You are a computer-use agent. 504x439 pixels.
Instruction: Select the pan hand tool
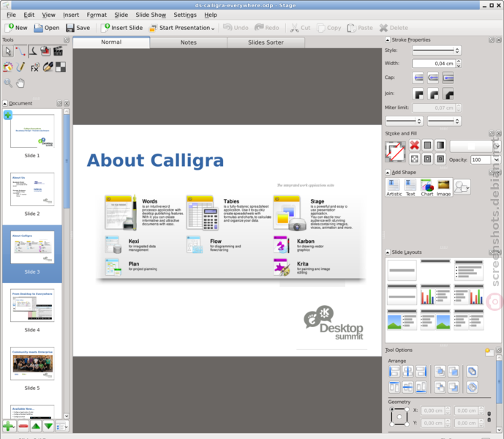(x=20, y=83)
